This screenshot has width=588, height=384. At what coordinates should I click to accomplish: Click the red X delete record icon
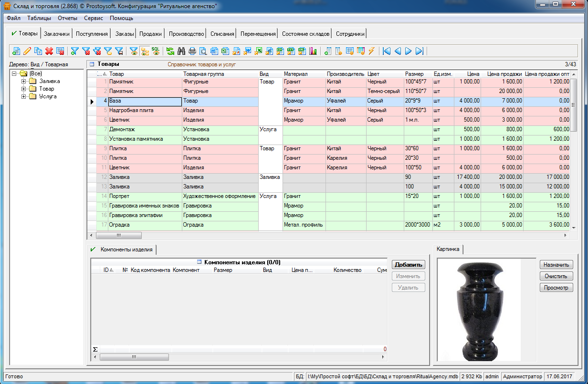(49, 51)
